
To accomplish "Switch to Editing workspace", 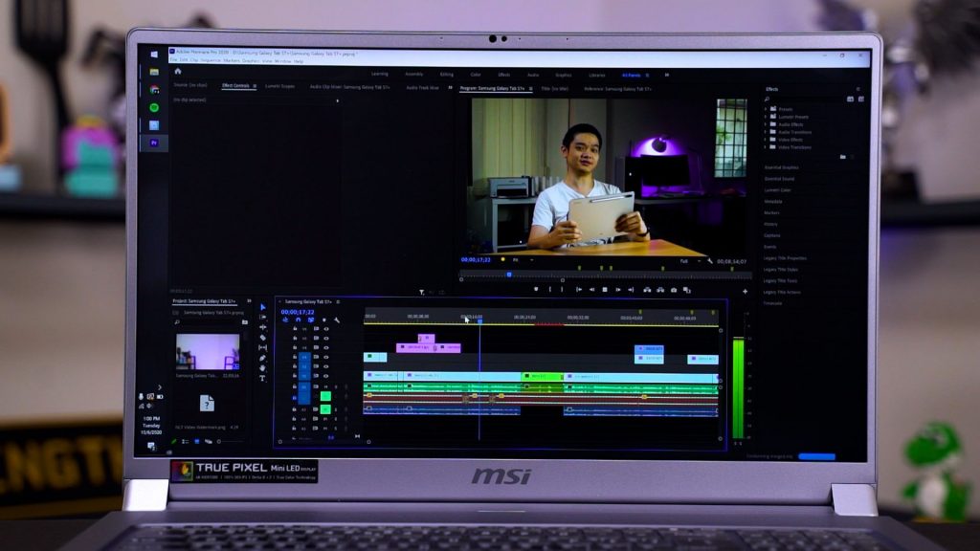I will click(x=446, y=75).
